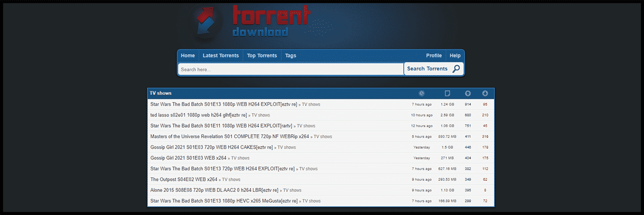This screenshot has width=644, height=215.
Task: Open Star Wars Bad Batch S01E13 1080p WEB EXPLOIT
Action: [x=223, y=104]
